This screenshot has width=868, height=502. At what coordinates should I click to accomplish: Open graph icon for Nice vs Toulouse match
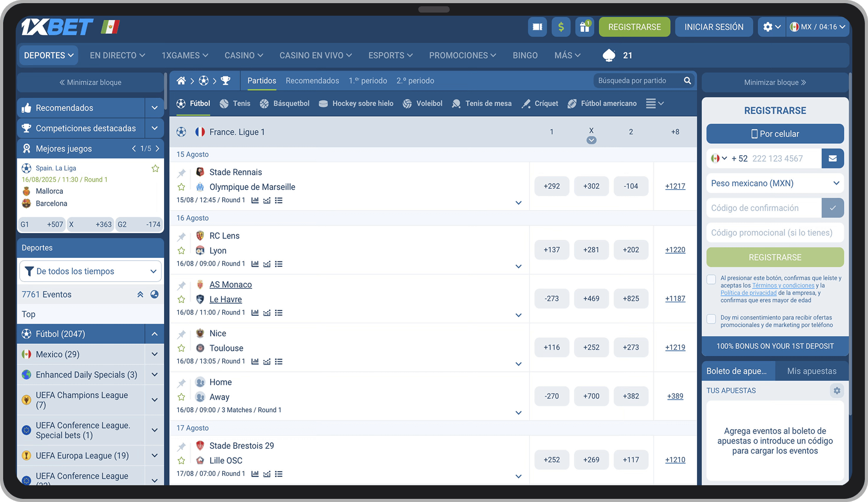pyautogui.click(x=267, y=361)
